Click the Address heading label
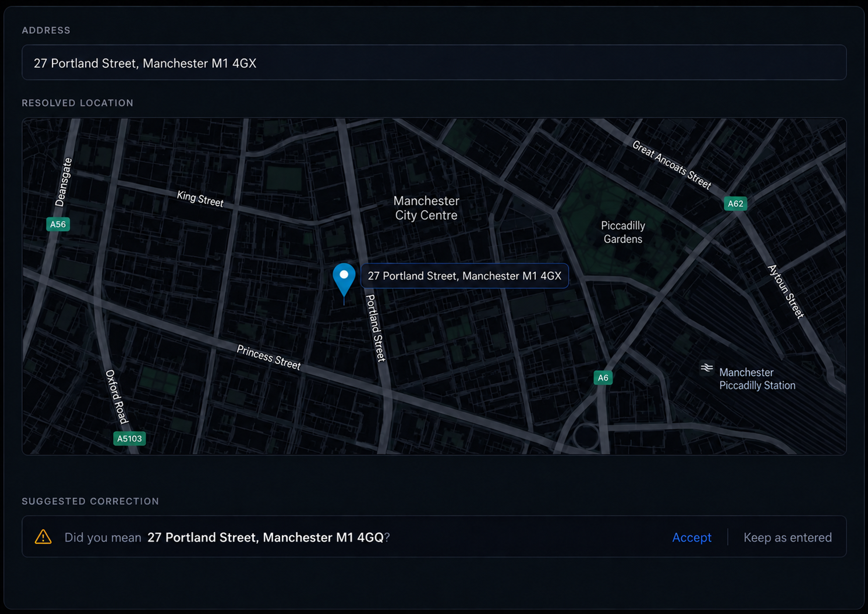 [x=46, y=30]
